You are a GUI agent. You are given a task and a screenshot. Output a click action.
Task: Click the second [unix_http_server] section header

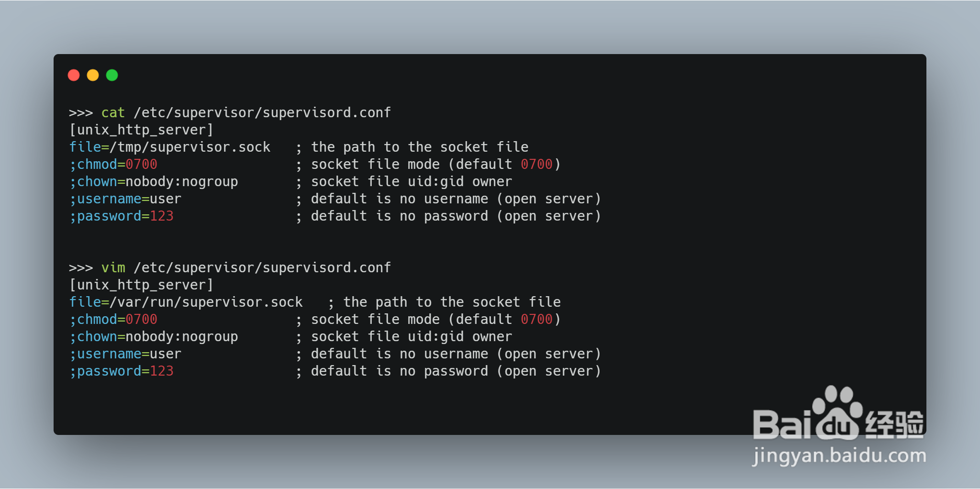point(141,285)
